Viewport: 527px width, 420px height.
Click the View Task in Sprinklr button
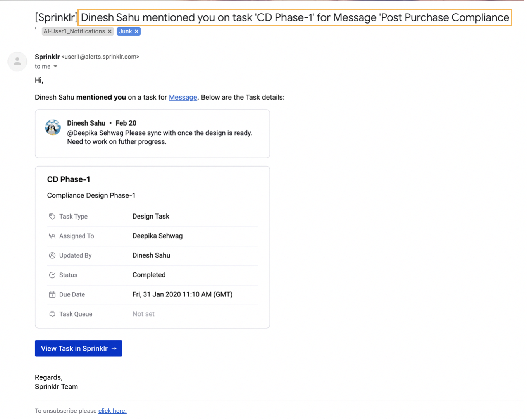[x=79, y=348]
